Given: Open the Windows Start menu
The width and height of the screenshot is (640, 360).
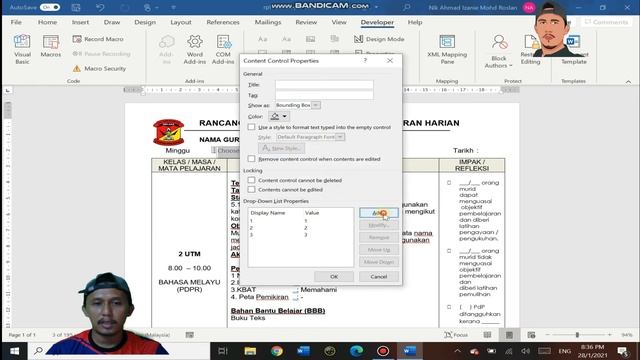Looking at the screenshot, I should click(14, 351).
